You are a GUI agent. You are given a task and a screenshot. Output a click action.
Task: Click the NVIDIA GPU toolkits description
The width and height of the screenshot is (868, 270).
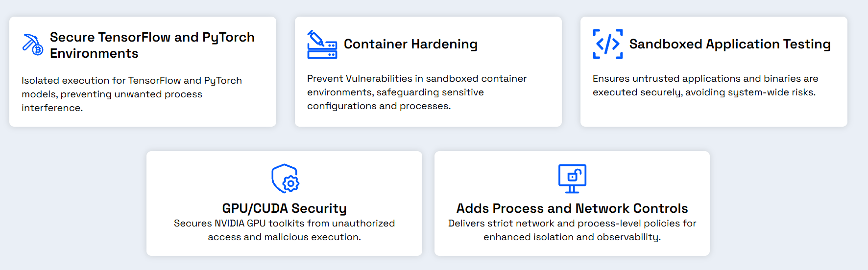[x=284, y=230]
